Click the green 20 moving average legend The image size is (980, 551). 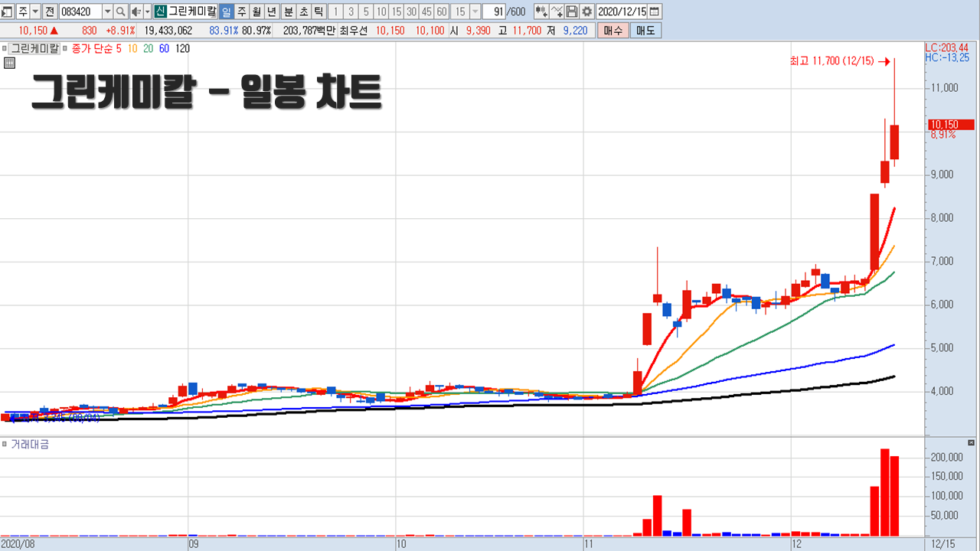tap(148, 48)
